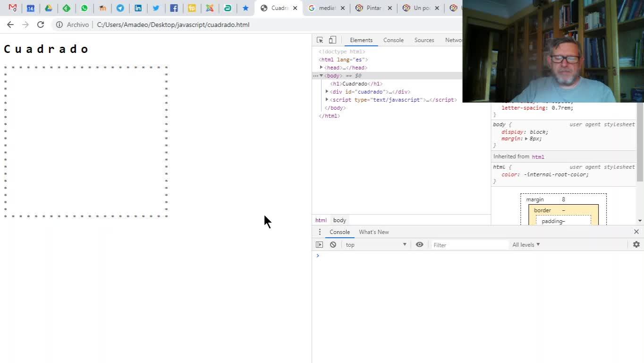Switch to the Sources tab in DevTools
The image size is (644, 363).
point(424,40)
